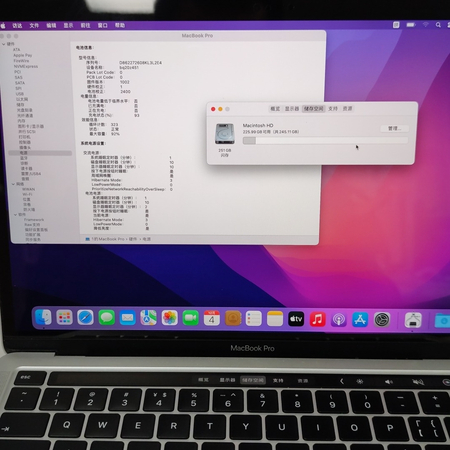The height and width of the screenshot is (450, 450).
Task: Open the Music app icon
Action: click(x=317, y=319)
